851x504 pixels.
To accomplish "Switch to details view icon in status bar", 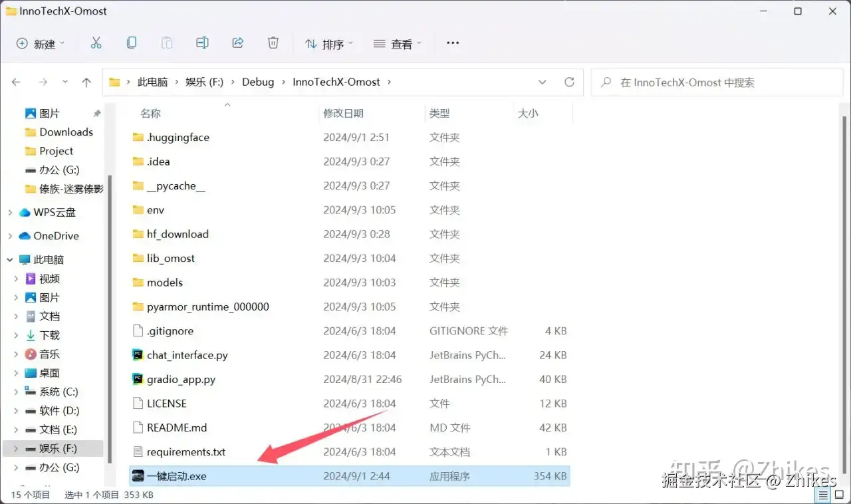I will (822, 495).
